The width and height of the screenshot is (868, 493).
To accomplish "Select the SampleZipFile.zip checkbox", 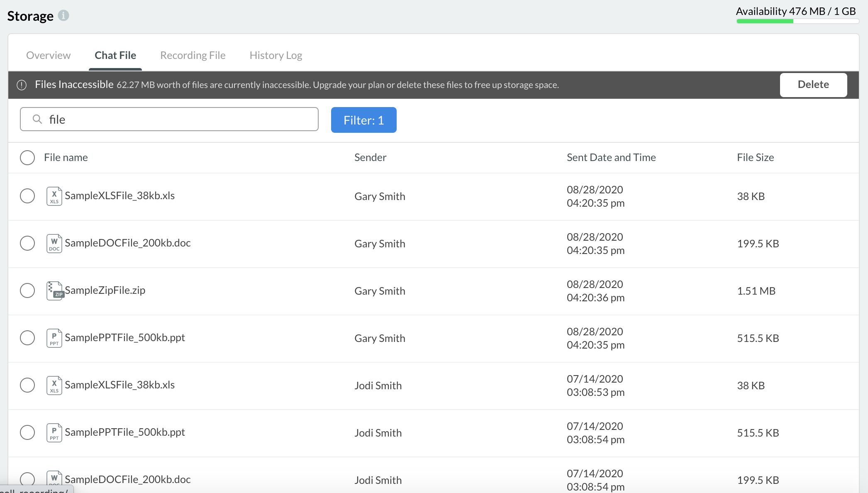I will click(27, 290).
